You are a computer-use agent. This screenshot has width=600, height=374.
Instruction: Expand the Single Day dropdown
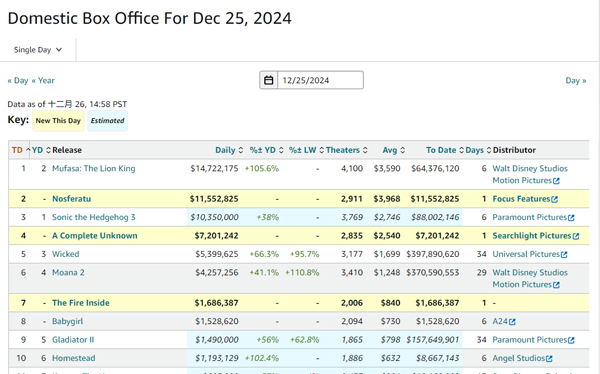[38, 50]
